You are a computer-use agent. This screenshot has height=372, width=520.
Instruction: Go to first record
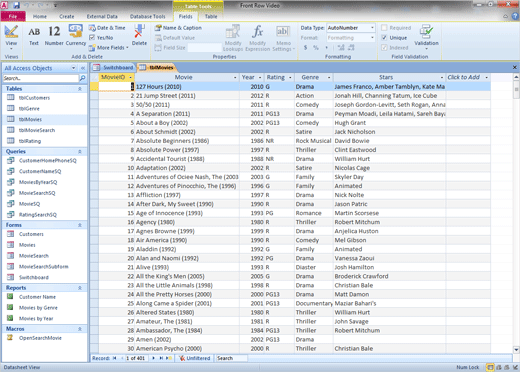coord(114,358)
